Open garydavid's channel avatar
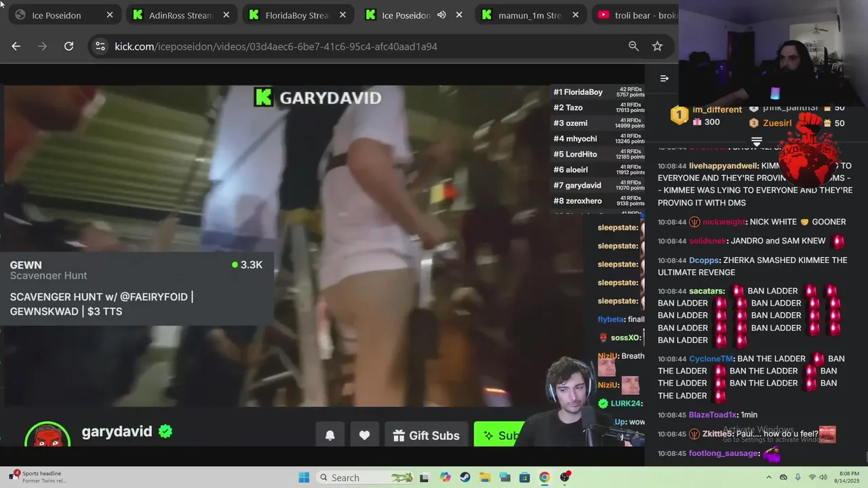This screenshot has height=488, width=868. 47,435
